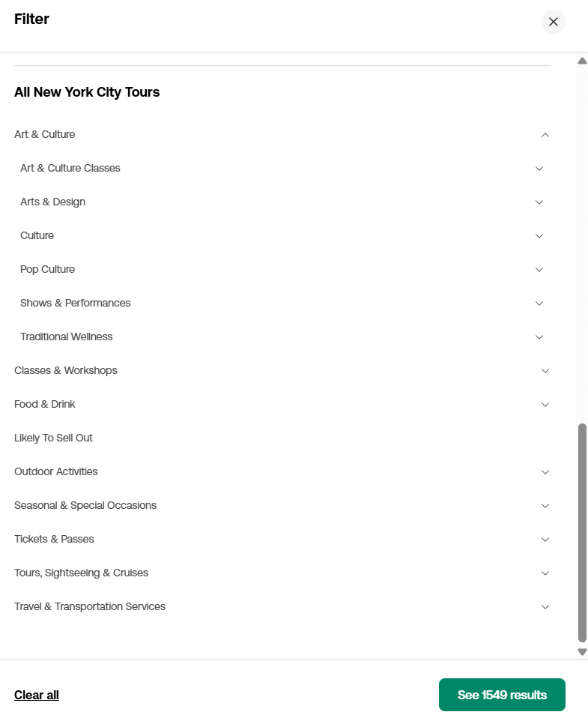Viewport: 588px width, 718px height.
Task: Select the Likely To Sell Out filter
Action: pos(53,438)
